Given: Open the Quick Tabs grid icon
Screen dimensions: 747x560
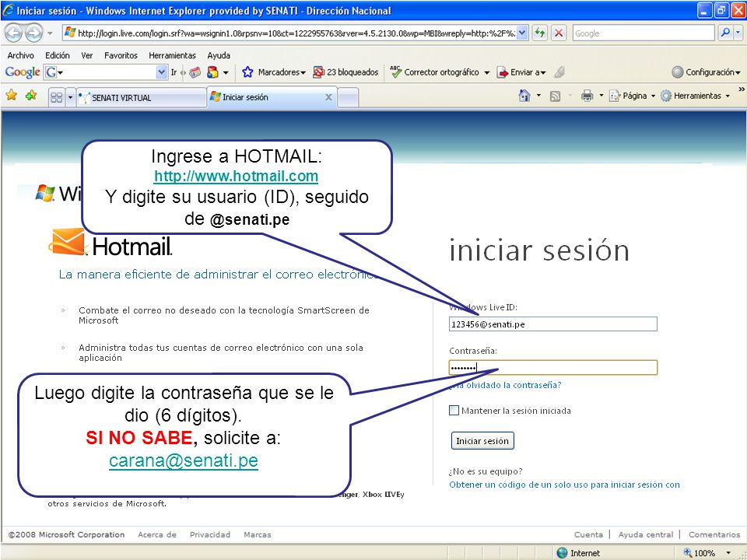Looking at the screenshot, I should [x=57, y=98].
